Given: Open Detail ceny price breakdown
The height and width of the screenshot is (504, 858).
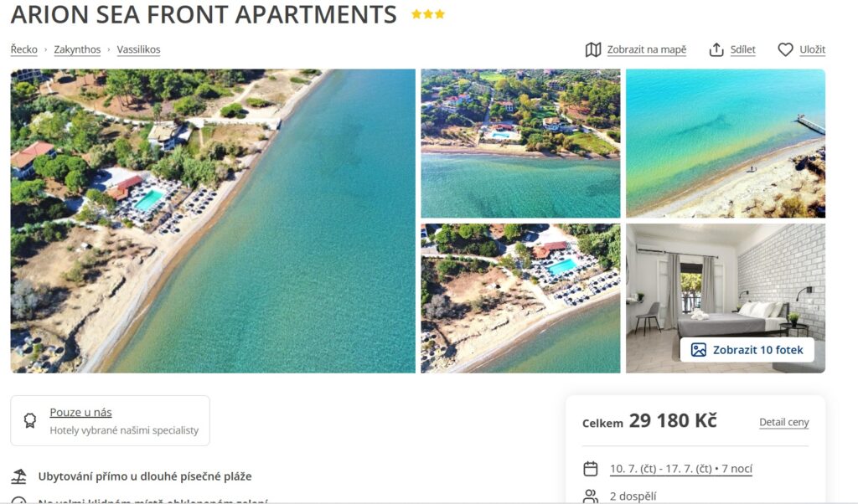Looking at the screenshot, I should click(x=783, y=422).
